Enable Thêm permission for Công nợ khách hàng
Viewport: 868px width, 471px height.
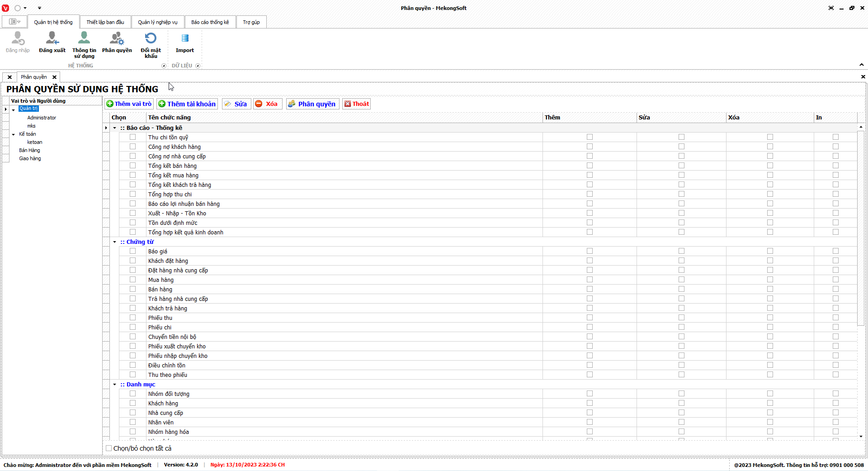pyautogui.click(x=590, y=147)
